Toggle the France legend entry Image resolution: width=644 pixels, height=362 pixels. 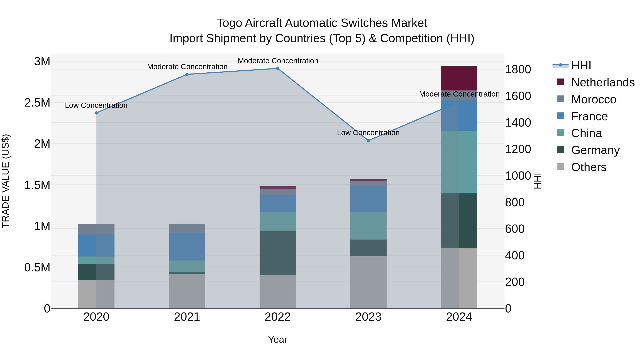(582, 116)
